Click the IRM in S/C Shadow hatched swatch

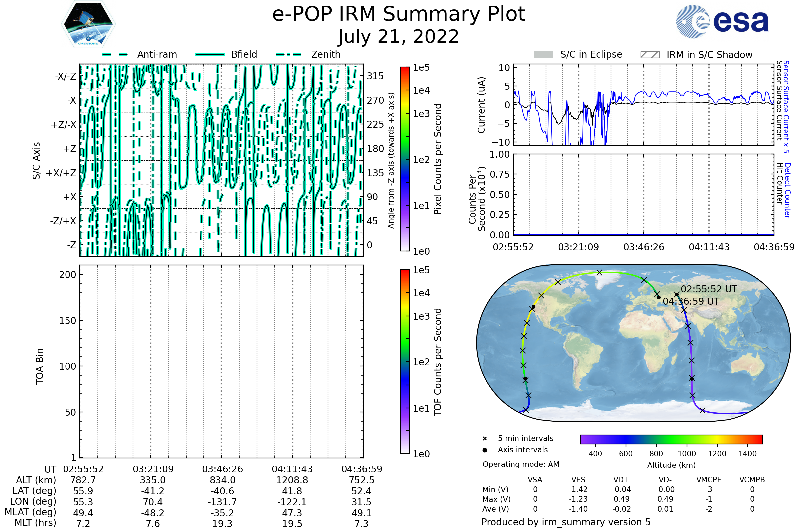650,55
